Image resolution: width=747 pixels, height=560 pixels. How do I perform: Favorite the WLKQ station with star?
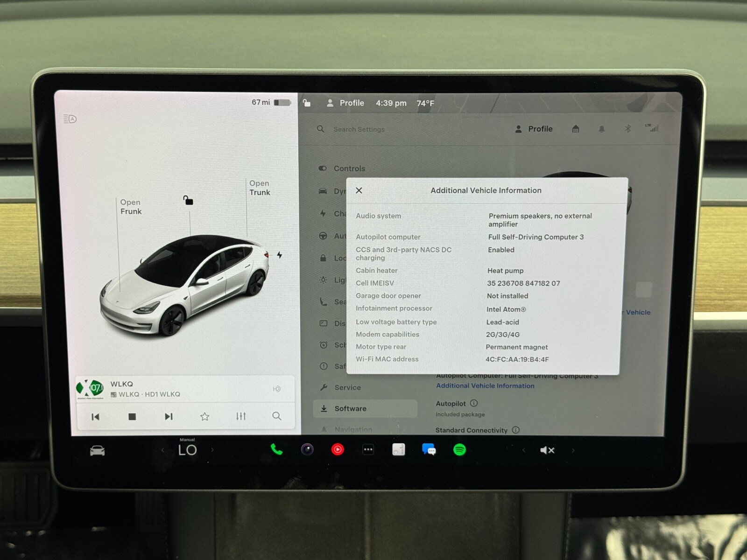(x=204, y=416)
